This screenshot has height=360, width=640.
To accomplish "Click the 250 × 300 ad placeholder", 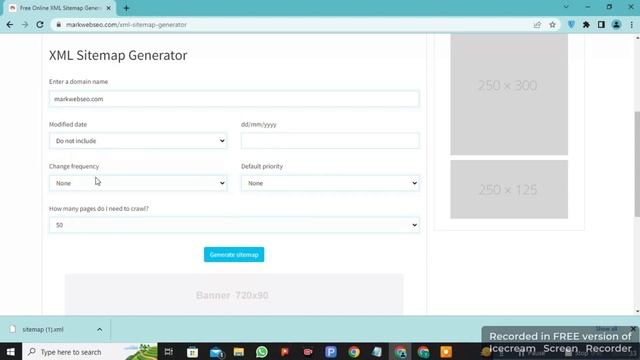I will tap(509, 94).
